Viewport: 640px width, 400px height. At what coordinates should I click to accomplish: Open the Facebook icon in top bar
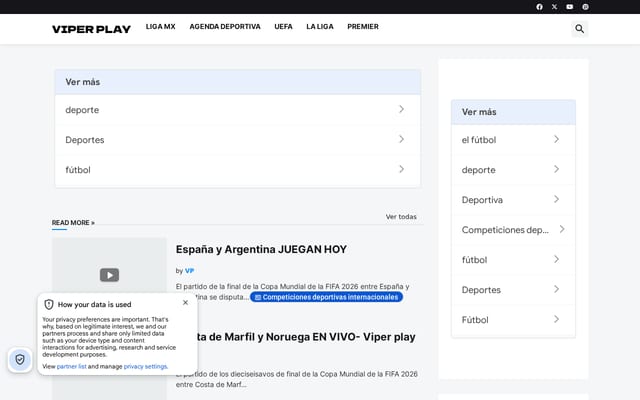[539, 7]
